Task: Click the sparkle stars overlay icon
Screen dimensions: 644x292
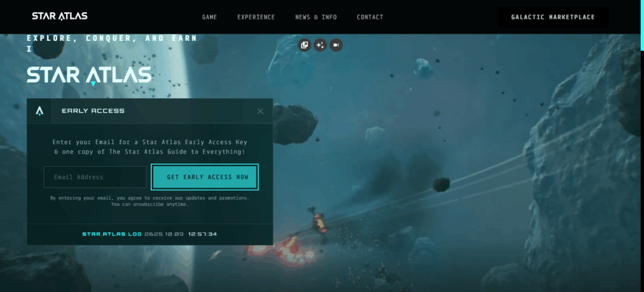Action: tap(320, 45)
